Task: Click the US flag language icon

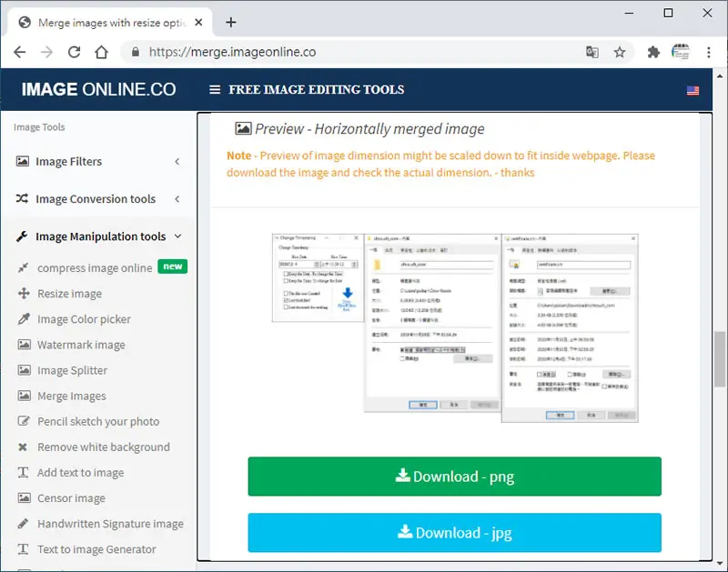Action: click(693, 90)
